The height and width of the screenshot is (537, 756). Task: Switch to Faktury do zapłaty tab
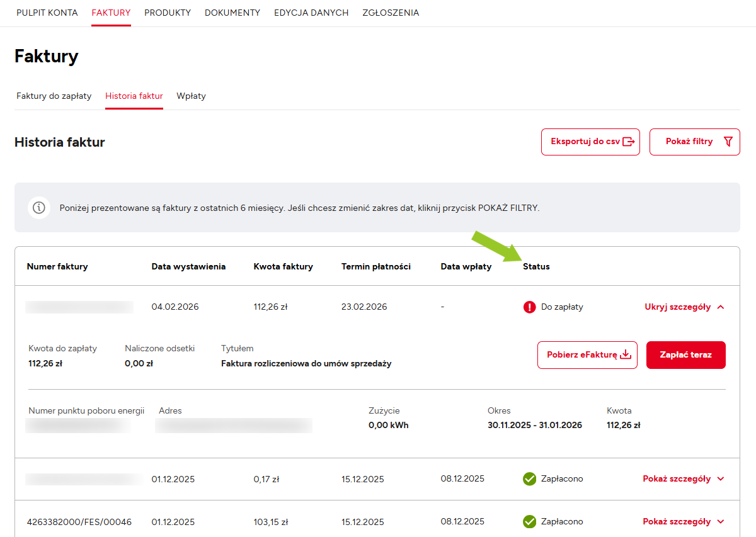[x=54, y=96]
